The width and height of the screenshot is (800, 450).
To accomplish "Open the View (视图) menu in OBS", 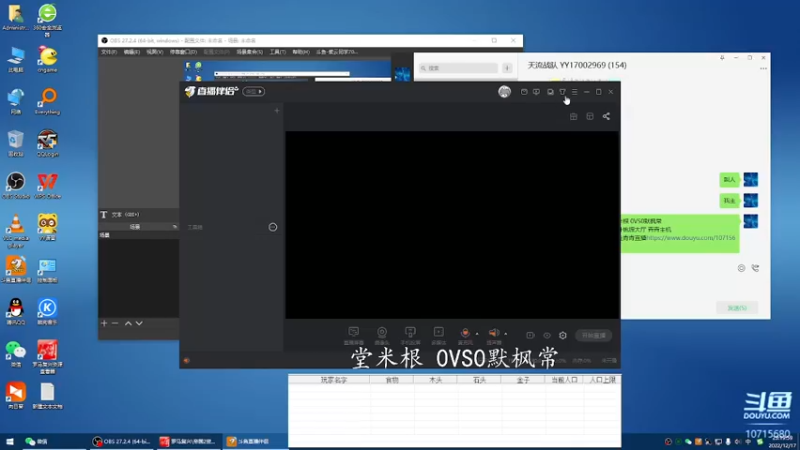I will pyautogui.click(x=155, y=52).
